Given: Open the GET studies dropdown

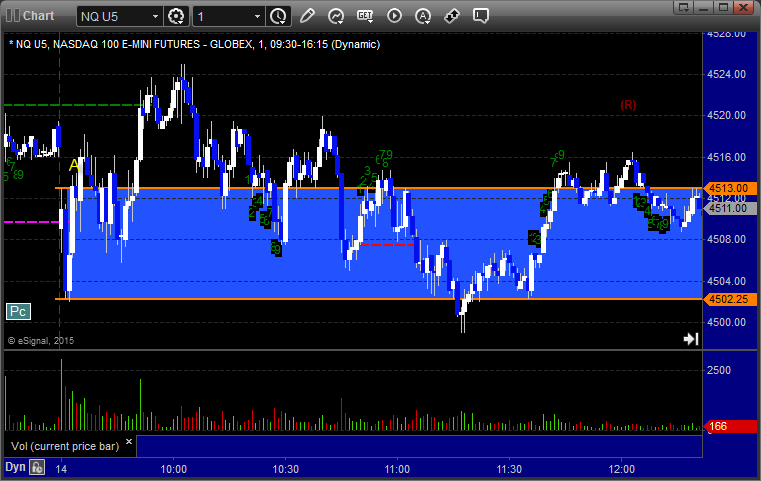Looking at the screenshot, I should 365,16.
